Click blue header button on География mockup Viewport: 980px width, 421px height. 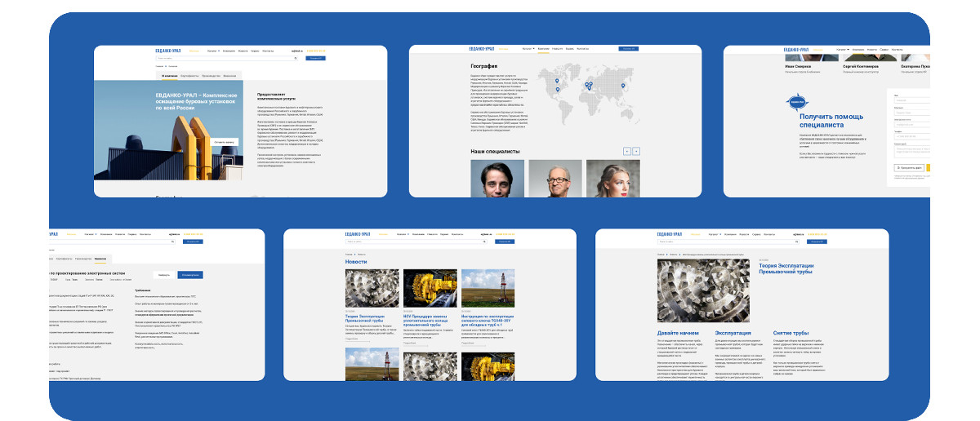tap(628, 49)
